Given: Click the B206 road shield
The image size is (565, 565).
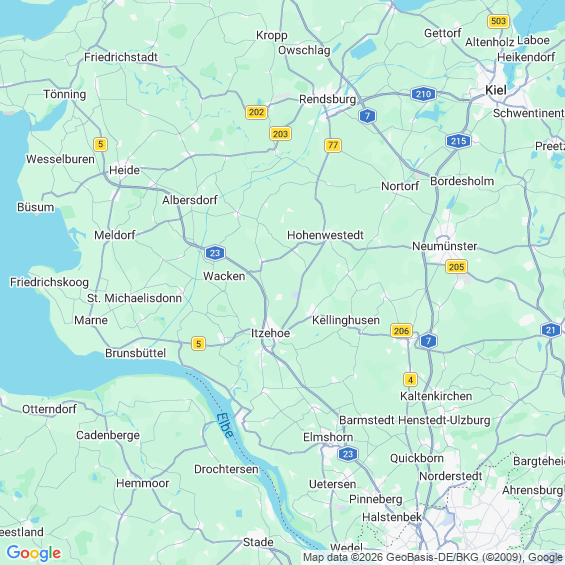Looking at the screenshot, I should 401,330.
